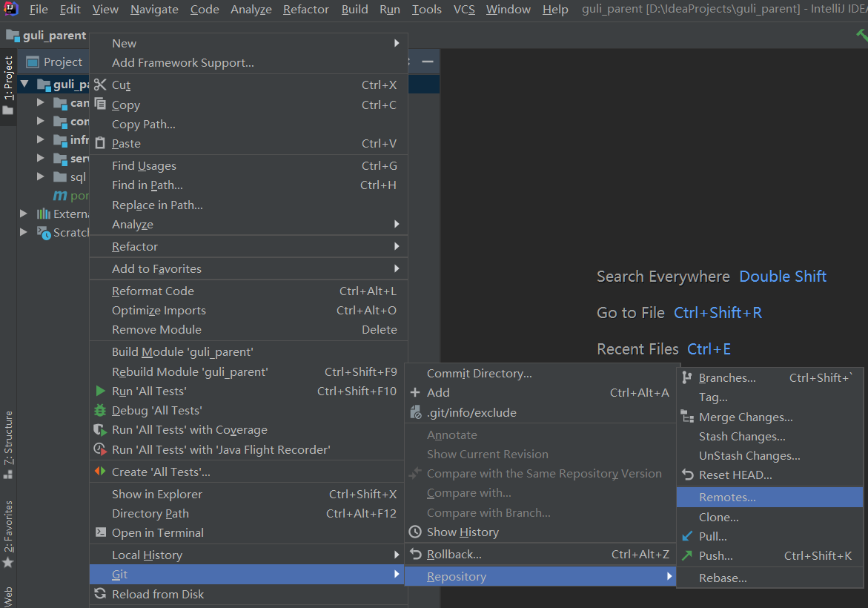
Task: Choose Commit Directory... in Git submenu
Action: [540, 374]
